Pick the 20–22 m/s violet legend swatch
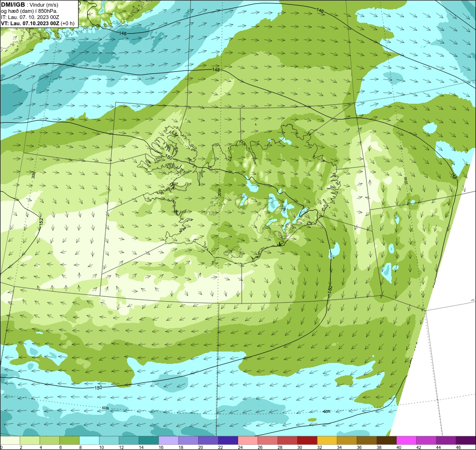 pyautogui.click(x=208, y=440)
